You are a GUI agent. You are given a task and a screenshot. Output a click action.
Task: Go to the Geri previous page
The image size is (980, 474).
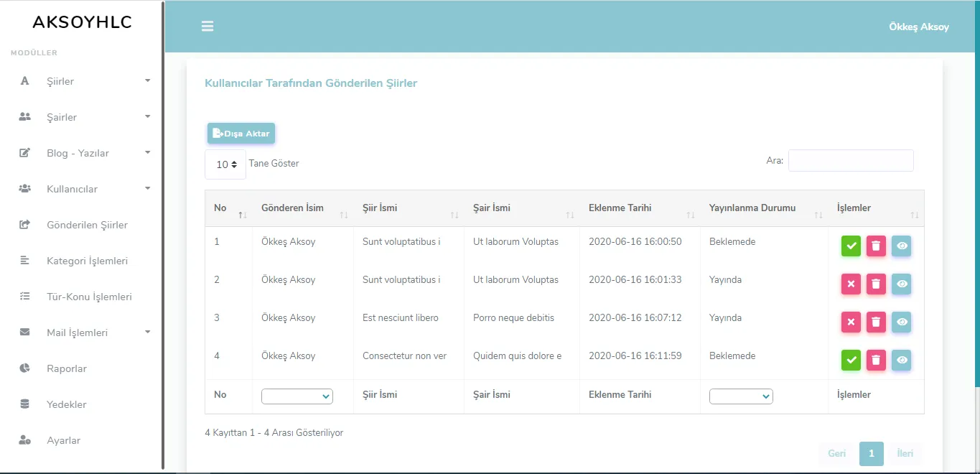tap(836, 454)
